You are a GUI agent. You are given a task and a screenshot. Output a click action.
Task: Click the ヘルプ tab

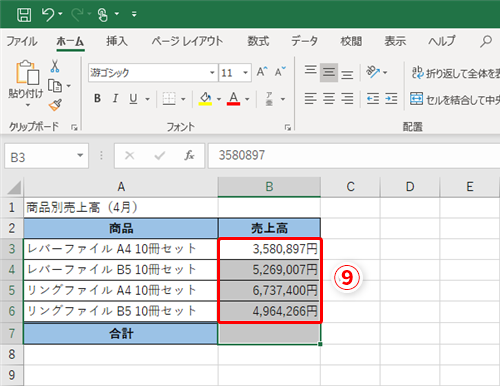pos(442,41)
